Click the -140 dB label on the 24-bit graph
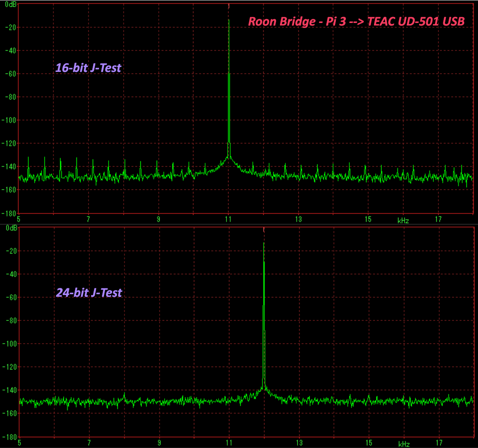The height and width of the screenshot is (448, 478). (x=9, y=390)
